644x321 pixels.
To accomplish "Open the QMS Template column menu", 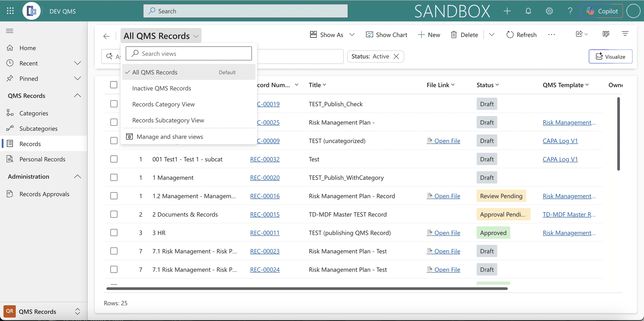I will pos(566,85).
